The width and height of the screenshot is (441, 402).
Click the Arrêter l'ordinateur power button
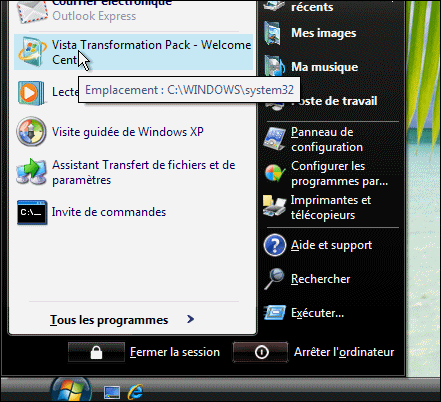(261, 352)
